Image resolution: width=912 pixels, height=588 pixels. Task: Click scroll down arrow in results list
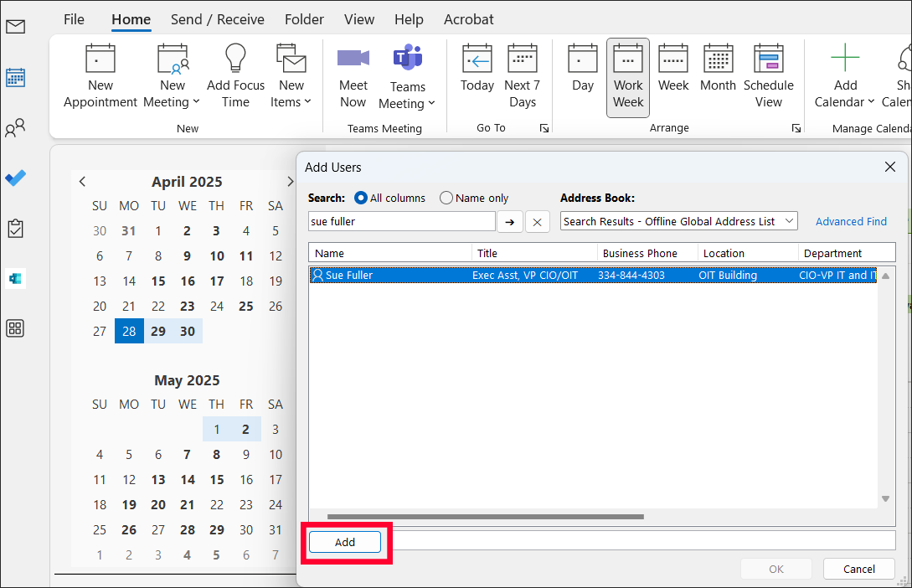[x=885, y=499]
